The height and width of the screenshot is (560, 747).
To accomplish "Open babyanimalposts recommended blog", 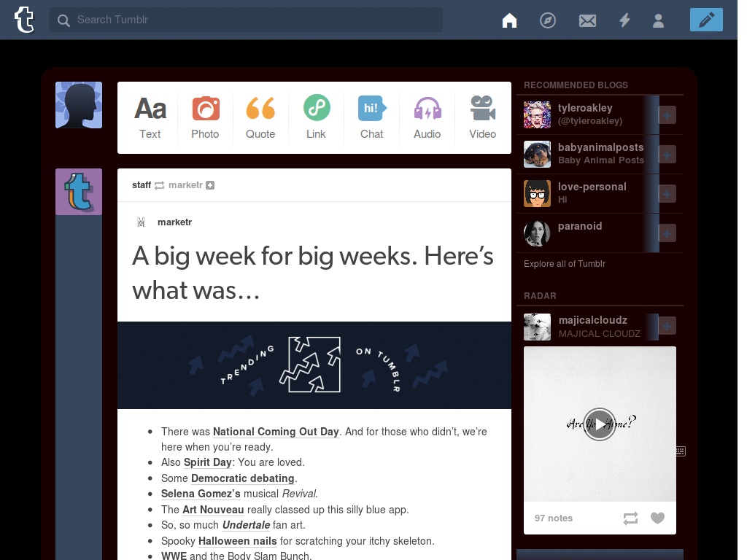I will [x=601, y=147].
